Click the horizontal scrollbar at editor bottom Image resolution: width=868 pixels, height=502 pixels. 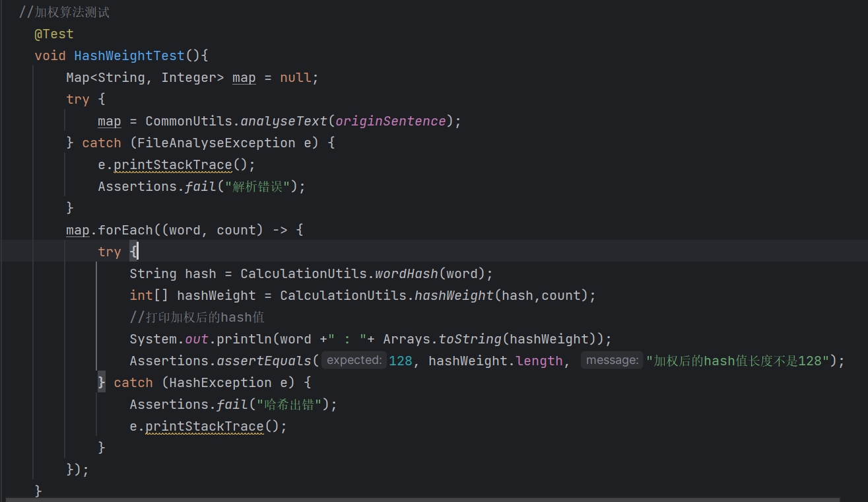coord(422,500)
